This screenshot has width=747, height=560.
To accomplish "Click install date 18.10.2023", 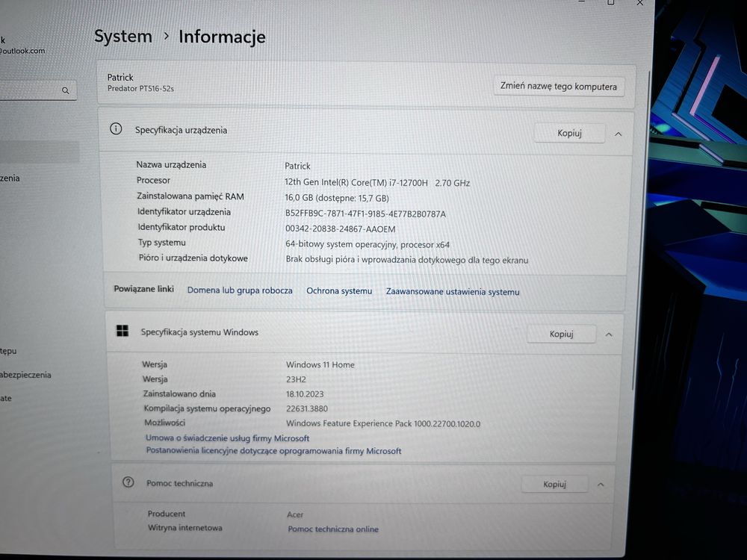I will click(x=305, y=393).
